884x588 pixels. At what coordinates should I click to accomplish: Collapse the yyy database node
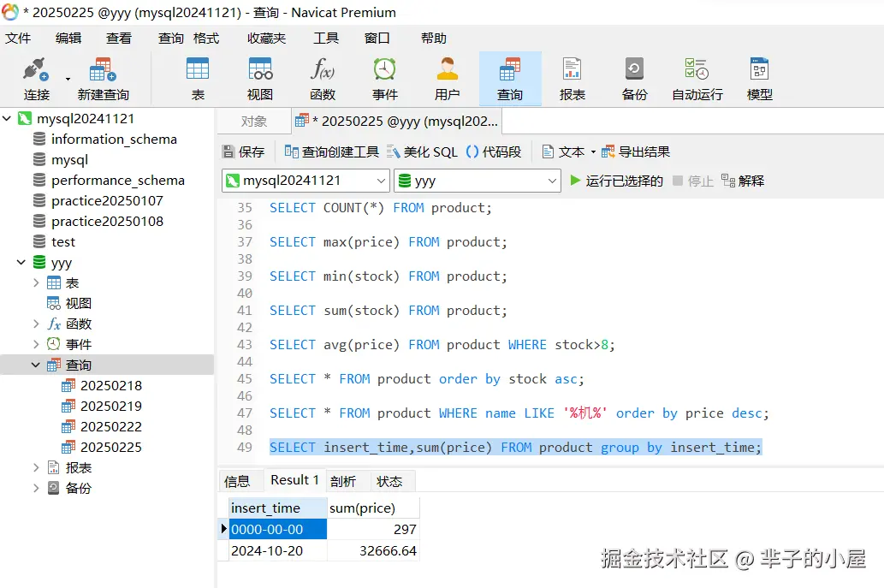tap(21, 262)
